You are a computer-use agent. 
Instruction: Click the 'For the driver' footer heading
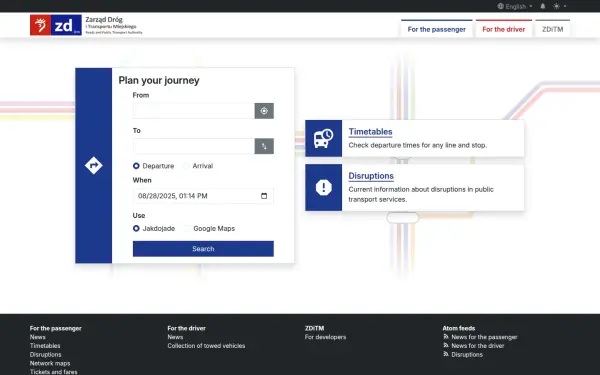pyautogui.click(x=186, y=328)
